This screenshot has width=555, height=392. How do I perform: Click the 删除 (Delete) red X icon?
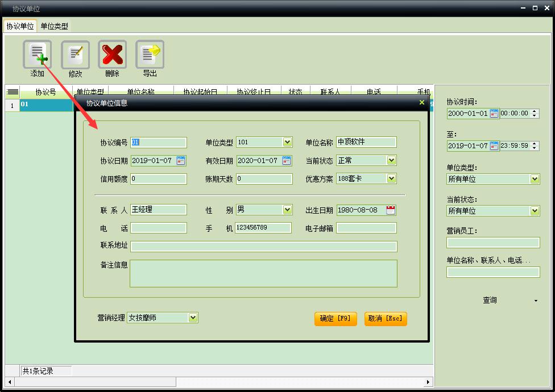113,55
